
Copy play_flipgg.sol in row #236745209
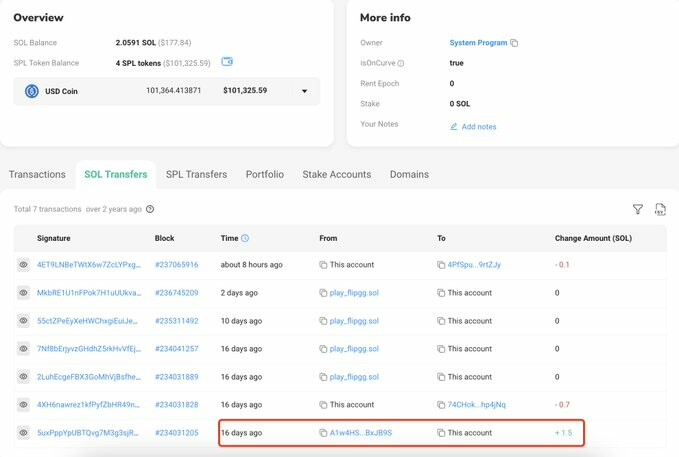[x=323, y=293]
